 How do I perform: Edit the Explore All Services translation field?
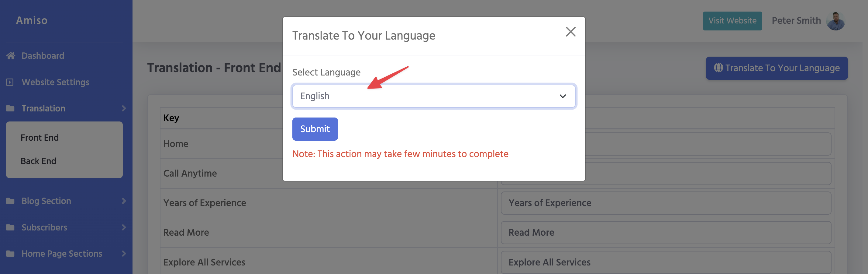[666, 262]
